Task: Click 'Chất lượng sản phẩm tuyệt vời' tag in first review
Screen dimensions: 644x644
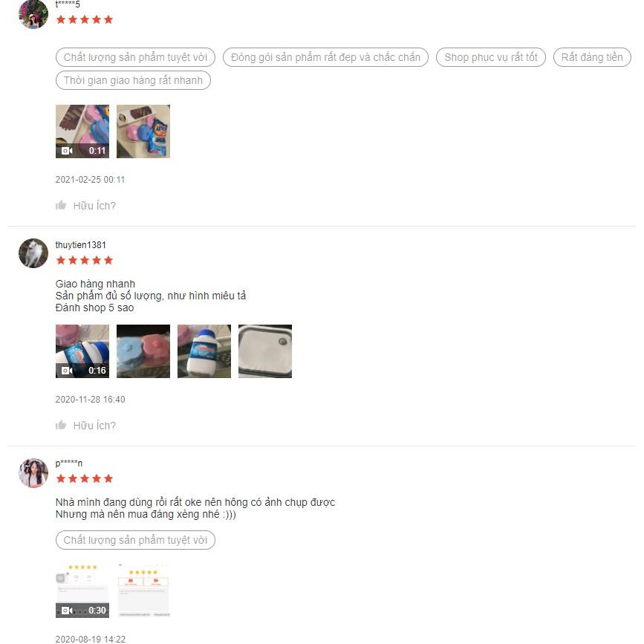Action: point(135,57)
